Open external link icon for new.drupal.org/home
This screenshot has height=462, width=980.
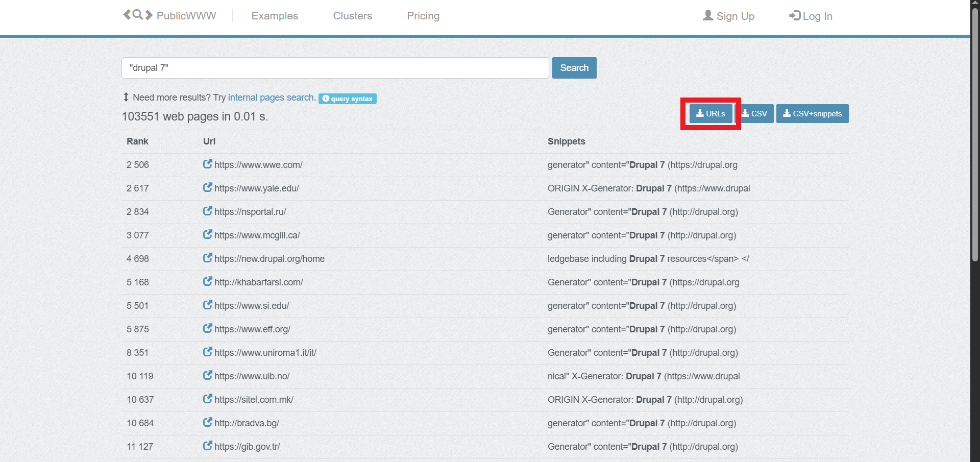coord(207,258)
